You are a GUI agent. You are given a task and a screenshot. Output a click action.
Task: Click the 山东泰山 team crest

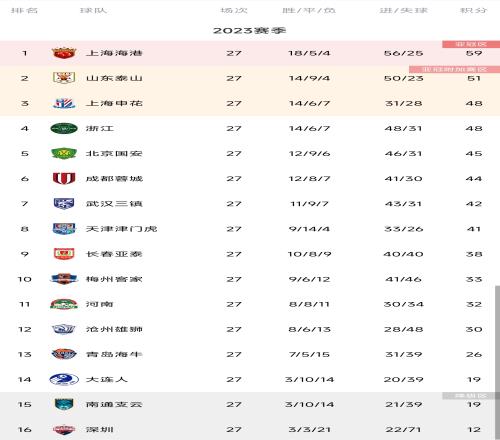pyautogui.click(x=64, y=78)
